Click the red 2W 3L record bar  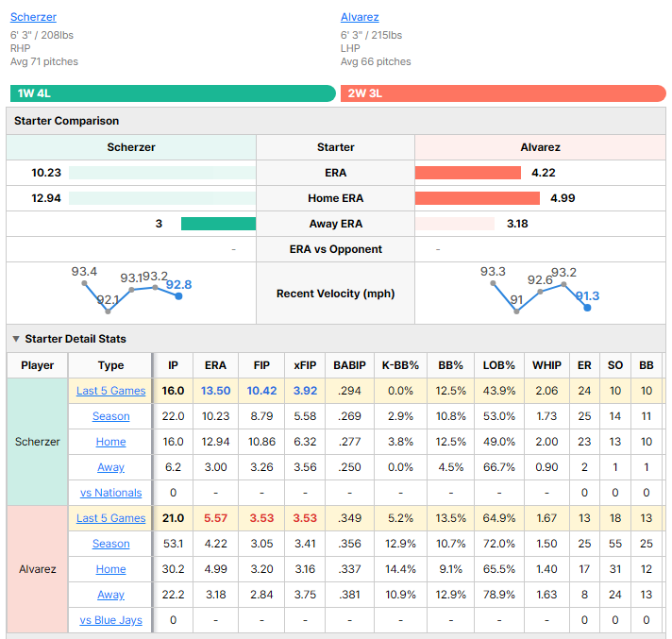pos(503,93)
